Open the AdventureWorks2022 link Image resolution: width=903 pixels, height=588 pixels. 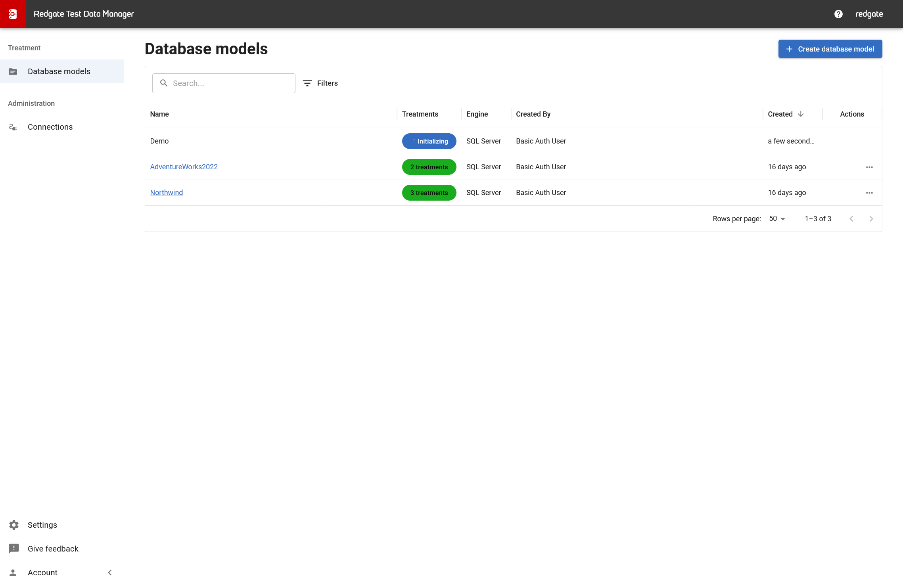tap(184, 167)
